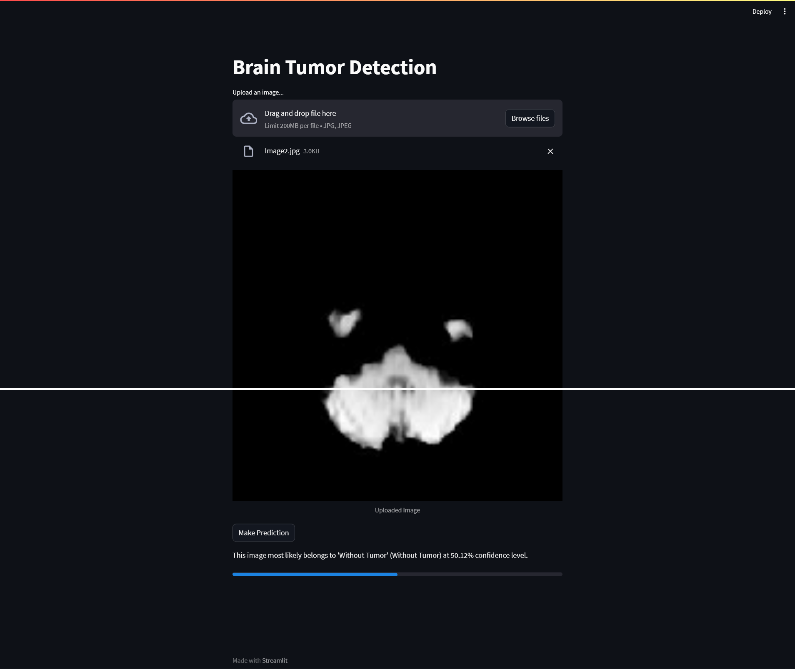Open the Streamlit link in footer
The image size is (795, 672).
(275, 660)
